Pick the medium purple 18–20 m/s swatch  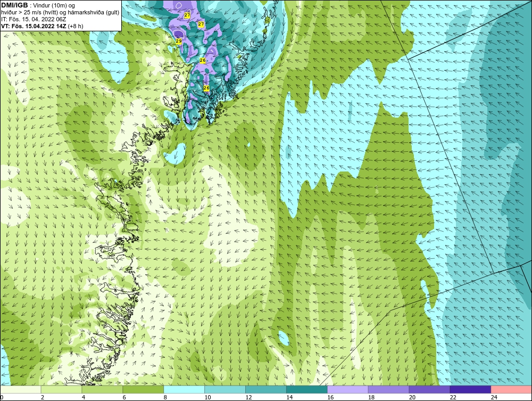pyautogui.click(x=388, y=389)
